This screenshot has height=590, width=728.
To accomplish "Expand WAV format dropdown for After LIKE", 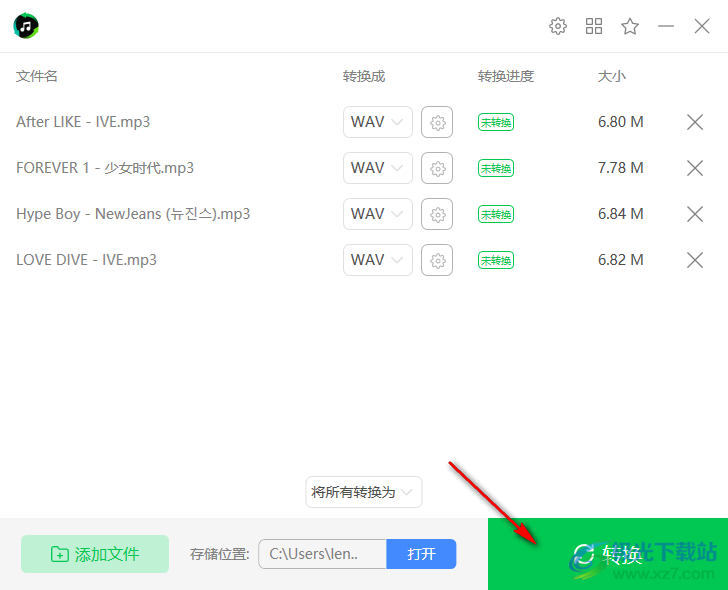I will (378, 122).
